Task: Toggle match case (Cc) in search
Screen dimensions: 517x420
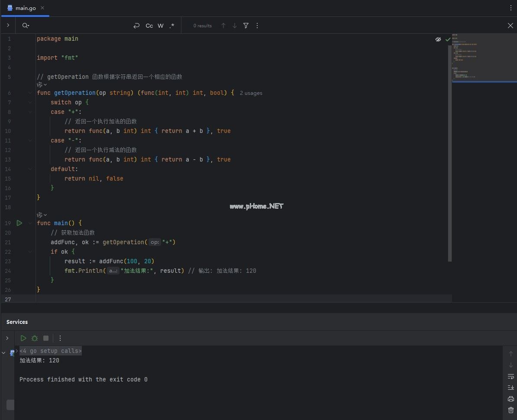Action: (149, 26)
